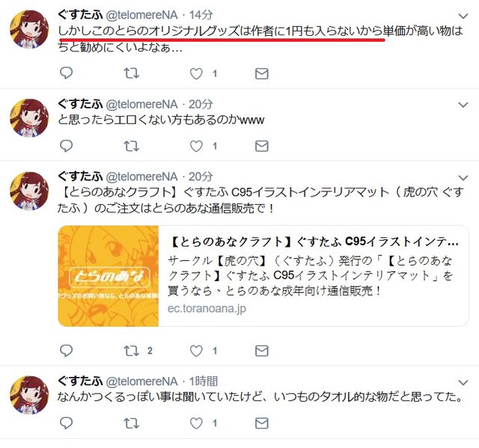The width and height of the screenshot is (479, 448).
Task: Open the @telomereNA profile from top tweet
Action: [141, 15]
